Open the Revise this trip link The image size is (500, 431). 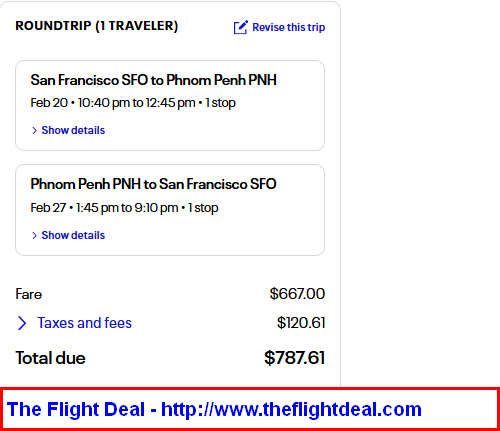[288, 27]
